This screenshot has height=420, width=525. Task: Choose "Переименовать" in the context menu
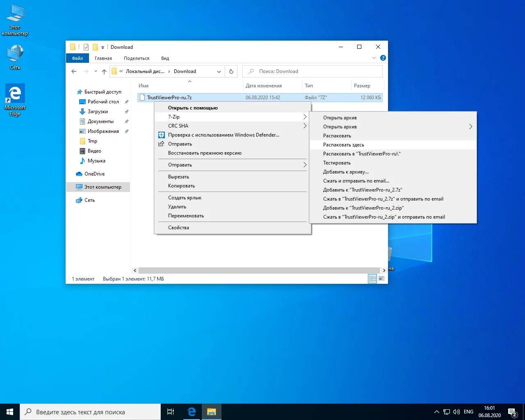pos(233,216)
